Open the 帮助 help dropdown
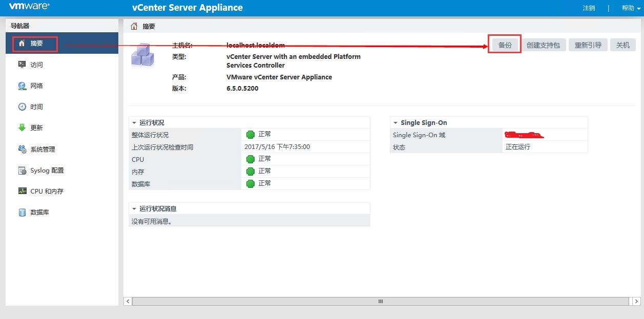The image size is (644, 319). (631, 8)
